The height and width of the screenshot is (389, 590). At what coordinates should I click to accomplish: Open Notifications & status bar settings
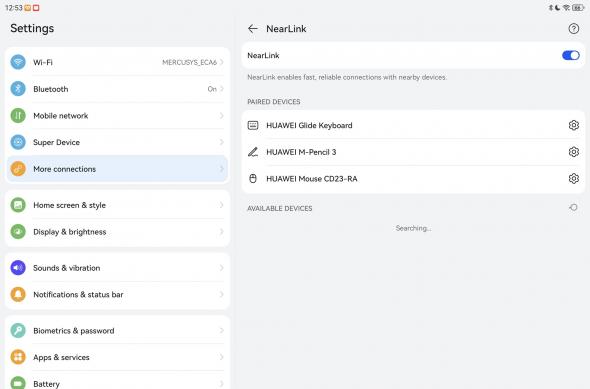click(x=117, y=295)
